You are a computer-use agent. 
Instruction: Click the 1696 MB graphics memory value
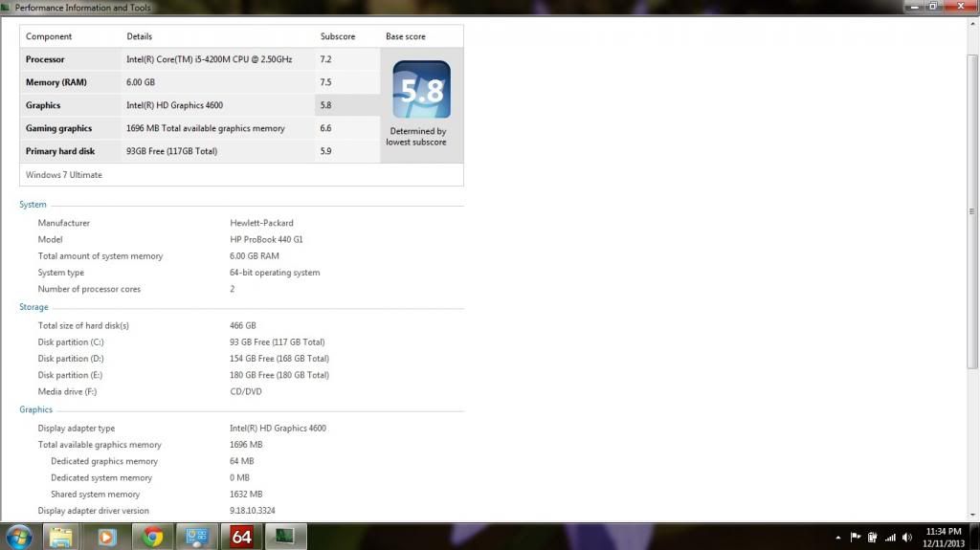(x=246, y=445)
